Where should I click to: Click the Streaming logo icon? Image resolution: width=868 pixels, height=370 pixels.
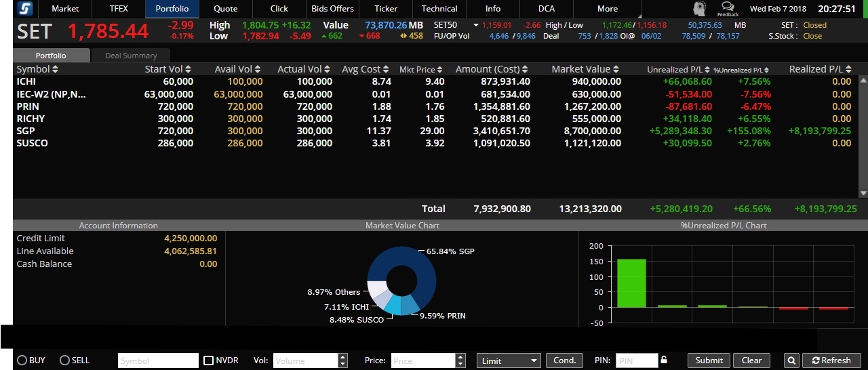pyautogui.click(x=24, y=9)
